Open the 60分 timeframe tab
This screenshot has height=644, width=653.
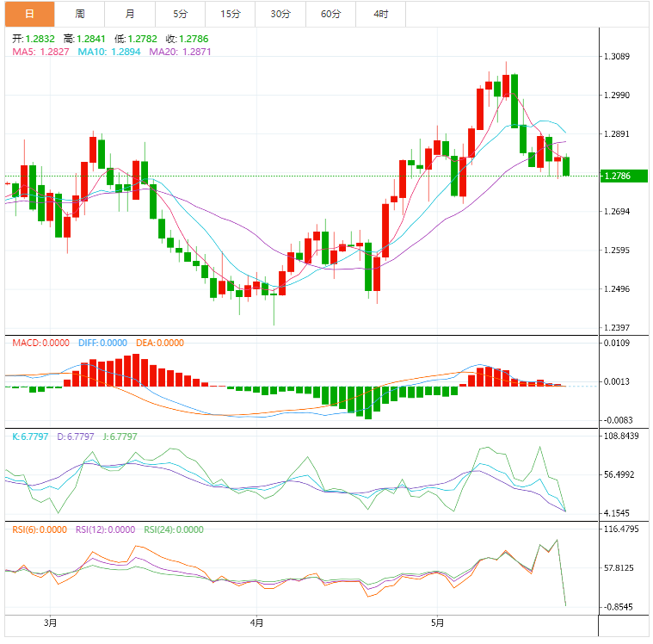point(330,14)
